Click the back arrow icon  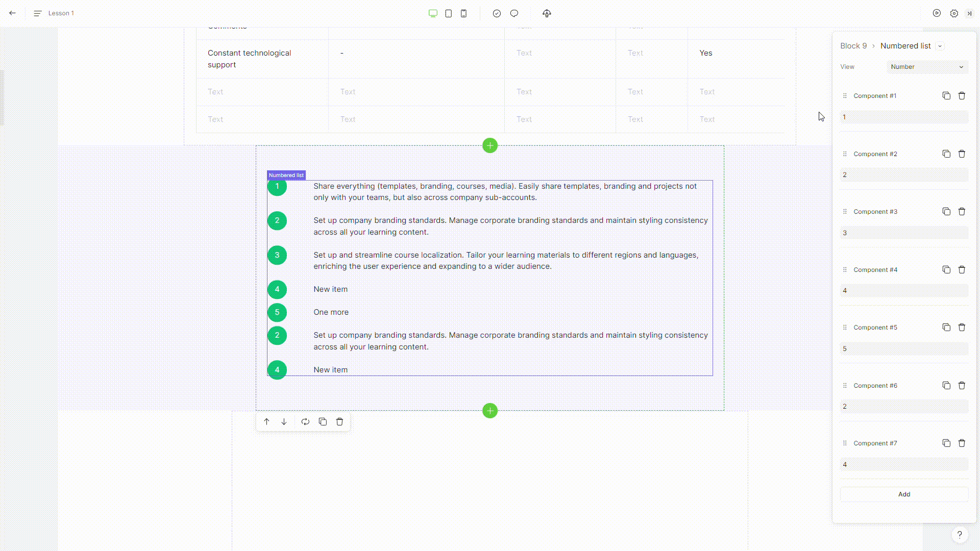coord(12,13)
